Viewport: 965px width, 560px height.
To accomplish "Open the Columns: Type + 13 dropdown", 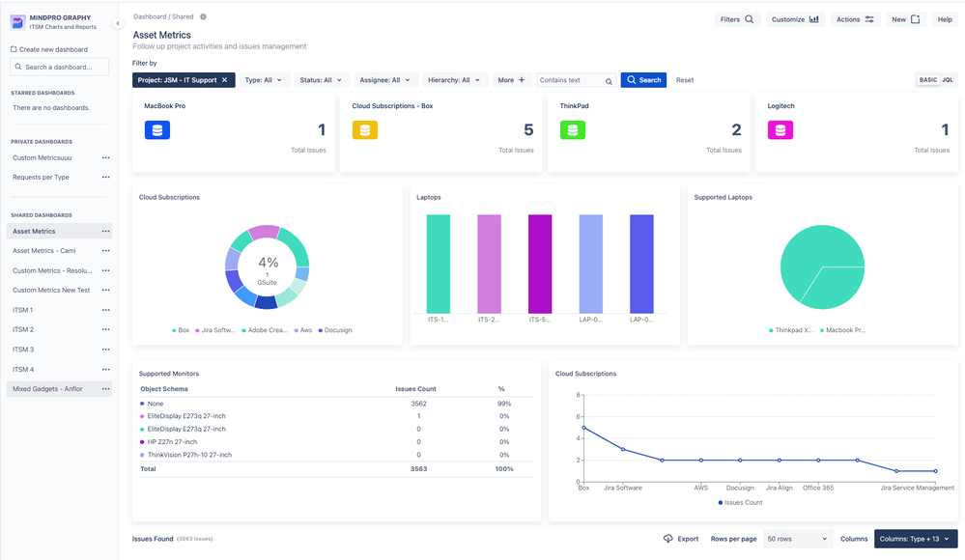I will pos(915,539).
